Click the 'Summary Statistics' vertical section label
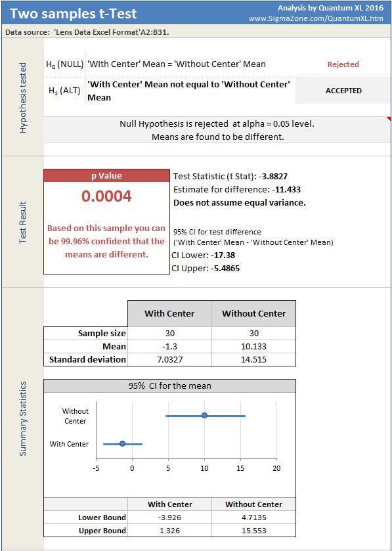Image resolution: width=392 pixels, height=551 pixels. [23, 418]
